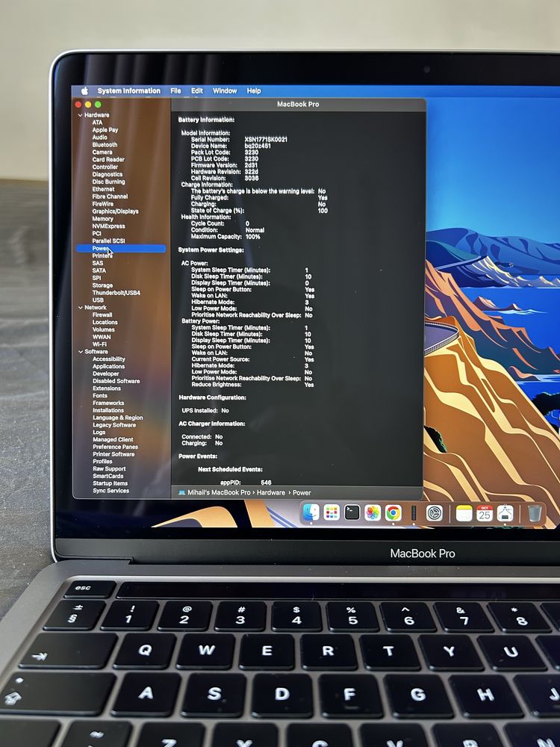
Task: Select Storage in the sidebar
Action: pos(102,285)
